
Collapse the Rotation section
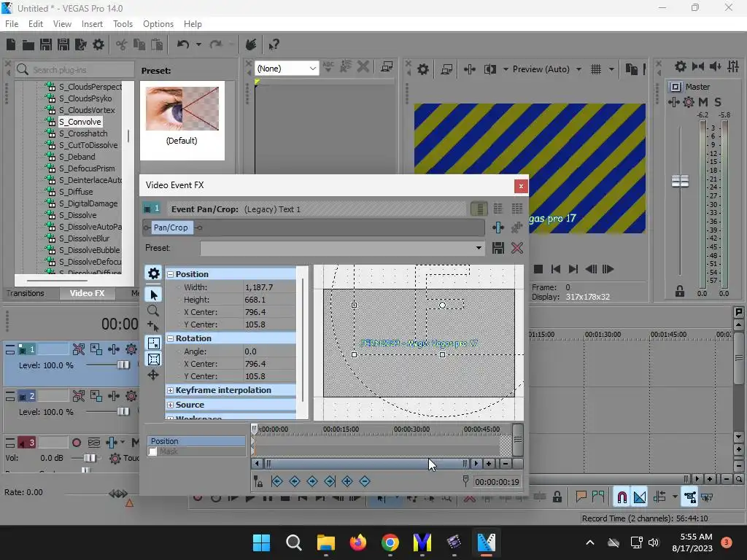coord(170,338)
